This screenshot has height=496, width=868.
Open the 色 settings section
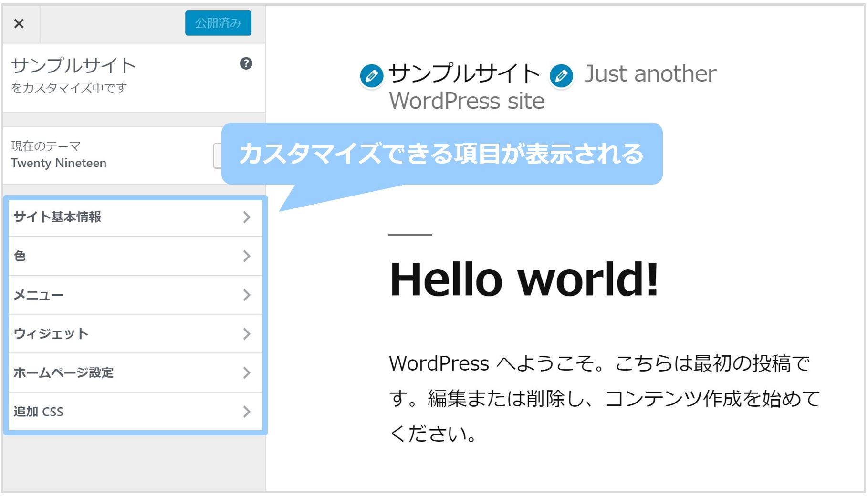(x=20, y=256)
